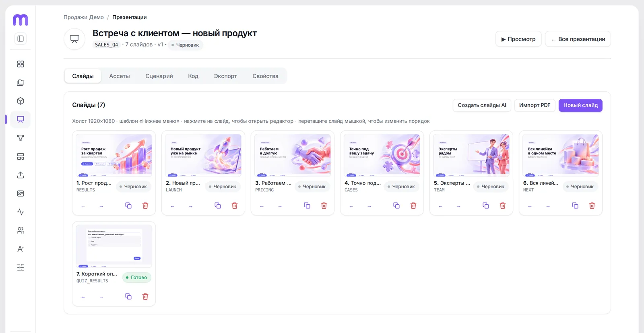Switch to the «Сценарий» tab
This screenshot has height=333, width=644.
coord(159,76)
